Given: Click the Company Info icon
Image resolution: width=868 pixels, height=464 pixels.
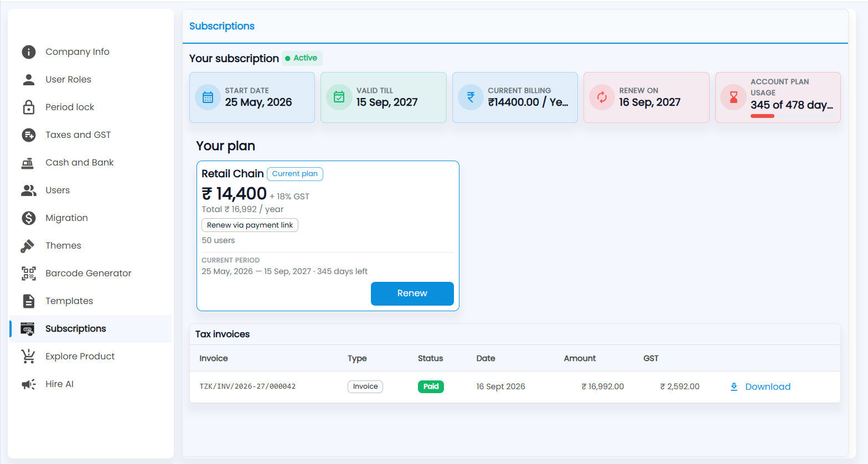Looking at the screenshot, I should click(29, 52).
